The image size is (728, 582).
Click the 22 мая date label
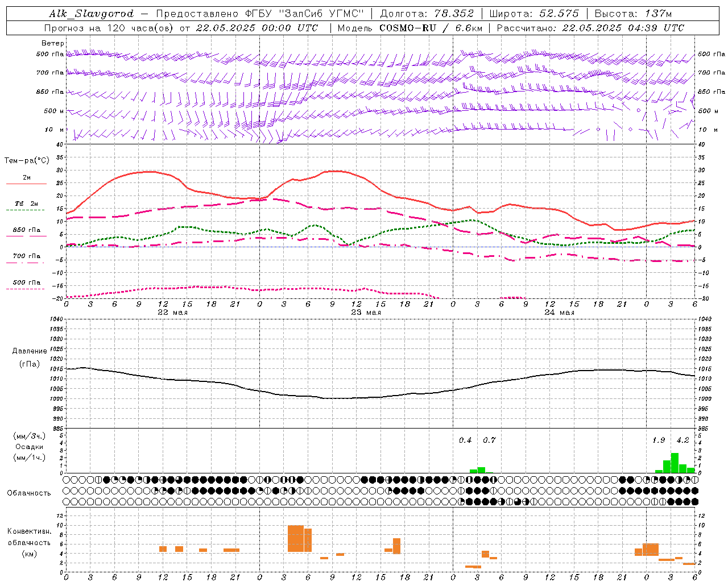tap(172, 313)
